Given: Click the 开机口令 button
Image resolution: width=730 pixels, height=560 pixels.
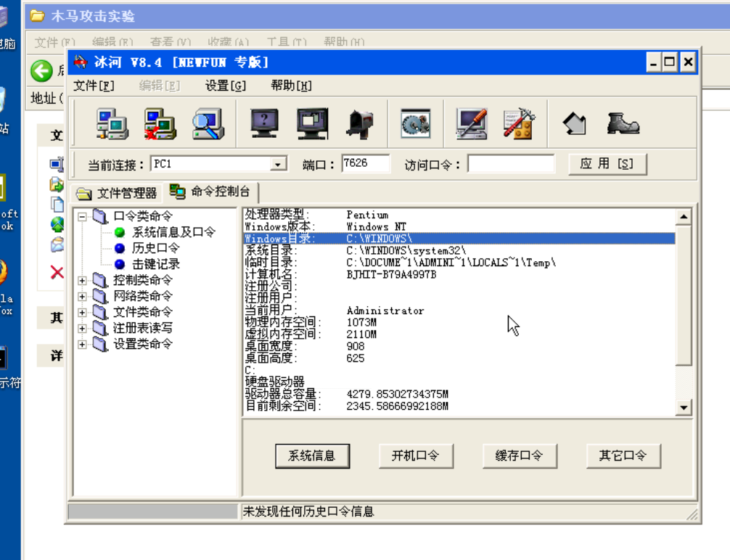Looking at the screenshot, I should tap(416, 456).
